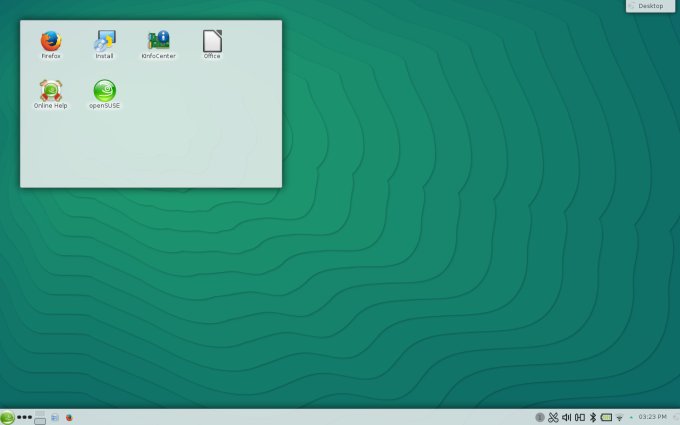Open KInfoCenter from the folder view
This screenshot has width=680, height=425.
[158, 40]
